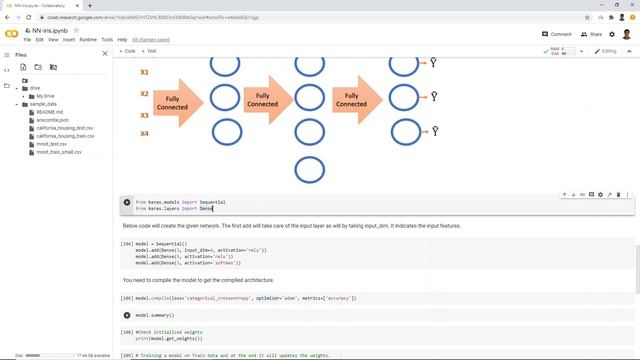The width and height of the screenshot is (640, 360).
Task: Add a new Code cell
Action: coord(127,51)
